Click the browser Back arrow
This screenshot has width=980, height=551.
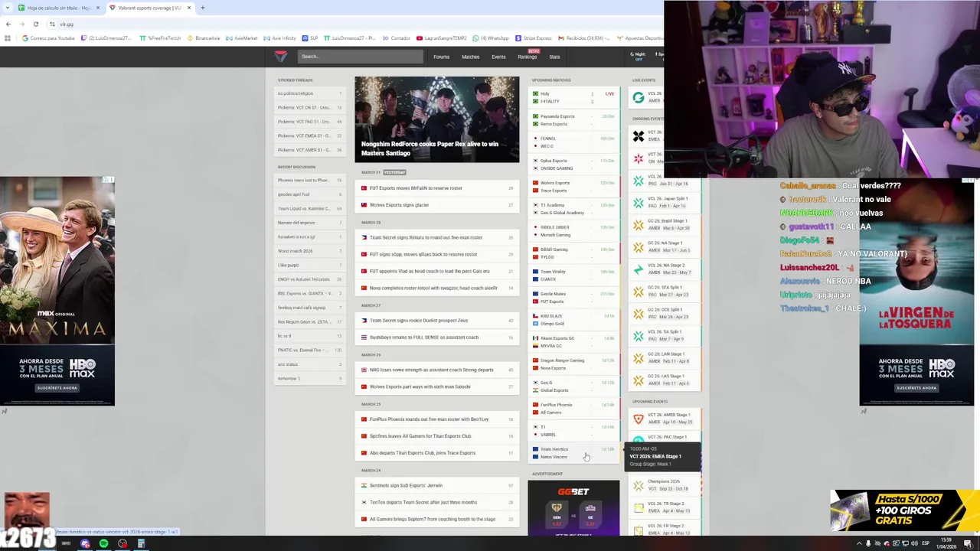[x=8, y=24]
